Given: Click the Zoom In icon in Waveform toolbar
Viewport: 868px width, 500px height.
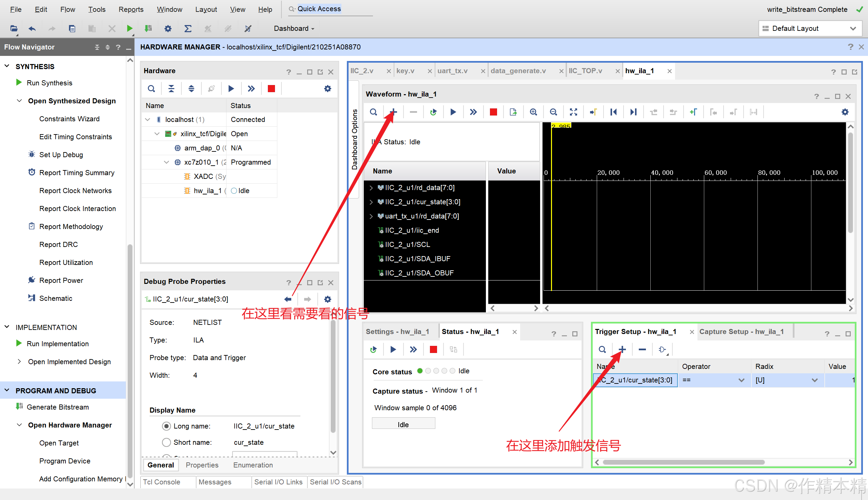Looking at the screenshot, I should [533, 112].
